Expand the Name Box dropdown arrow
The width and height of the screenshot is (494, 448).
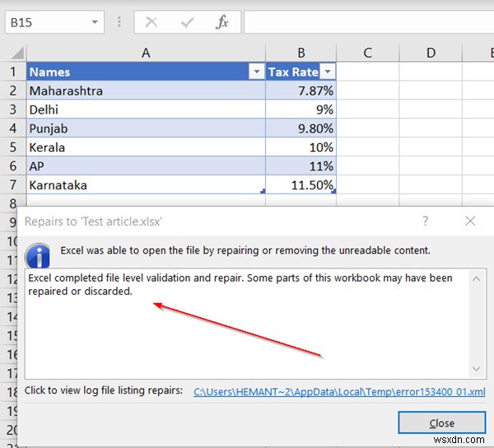[x=95, y=22]
